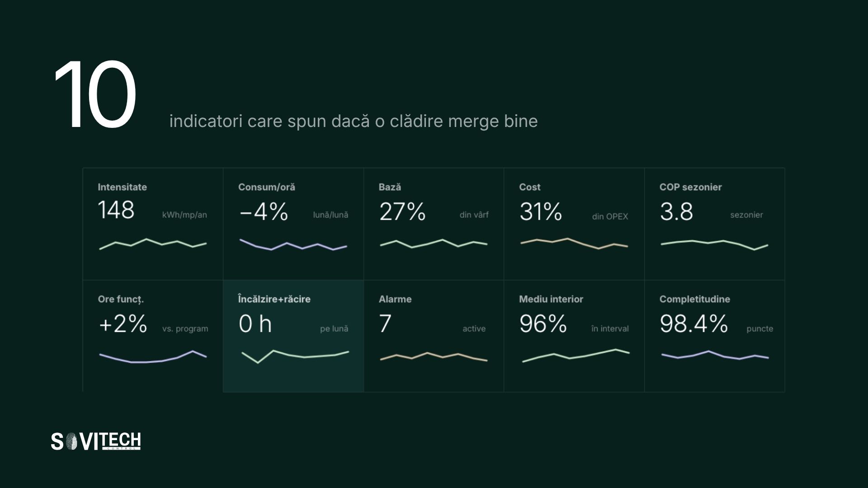Click the Ore funcț. +2% card

153,336
